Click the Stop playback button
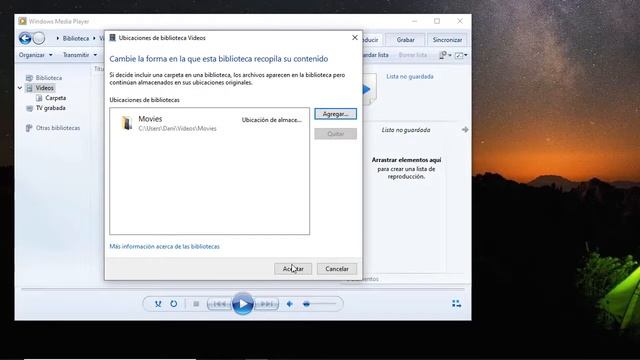The image size is (640, 360). 196,304
